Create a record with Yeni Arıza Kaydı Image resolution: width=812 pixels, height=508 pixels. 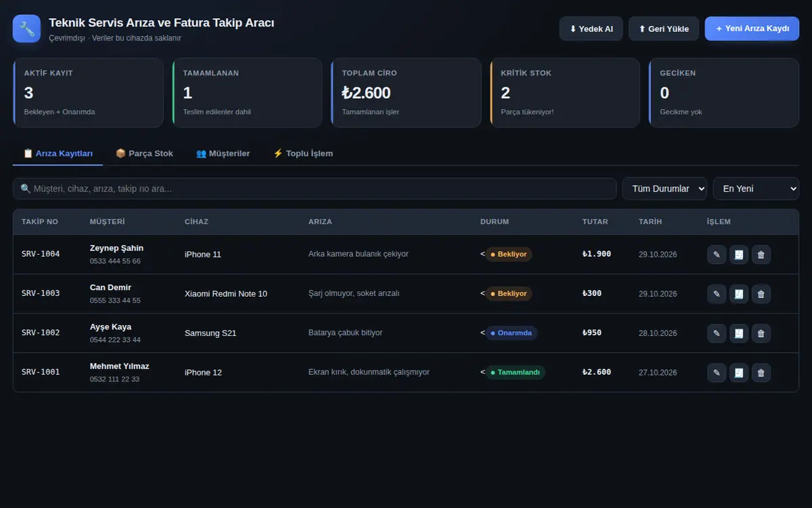click(x=752, y=28)
